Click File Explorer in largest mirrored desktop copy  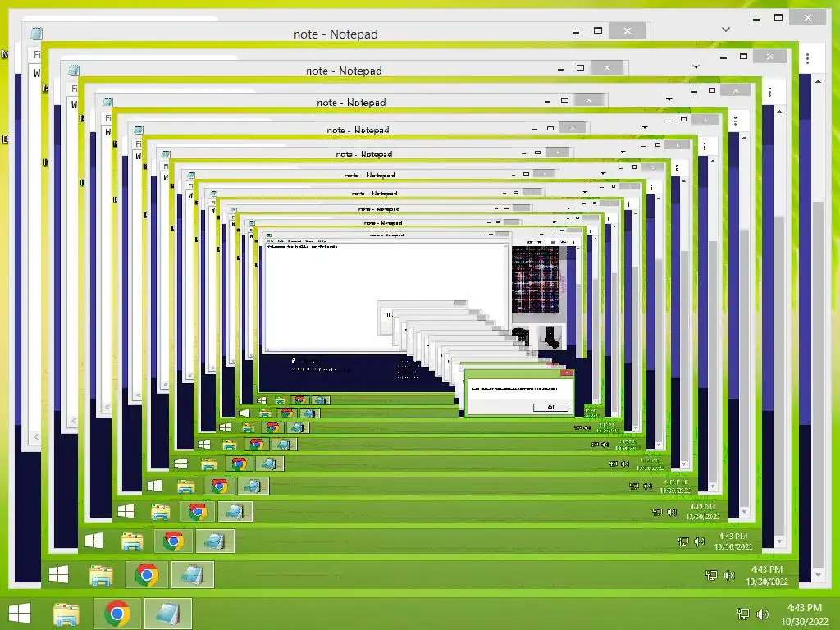pos(101,575)
